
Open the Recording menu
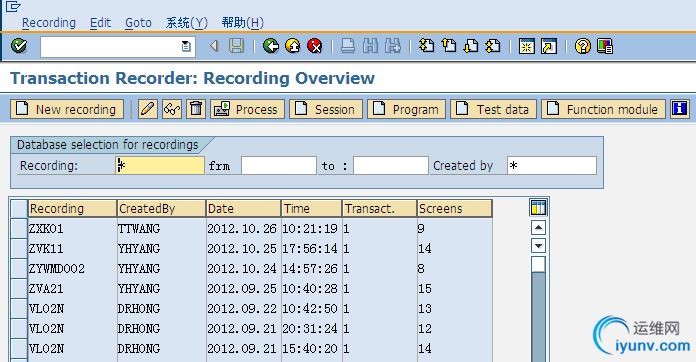click(x=49, y=23)
